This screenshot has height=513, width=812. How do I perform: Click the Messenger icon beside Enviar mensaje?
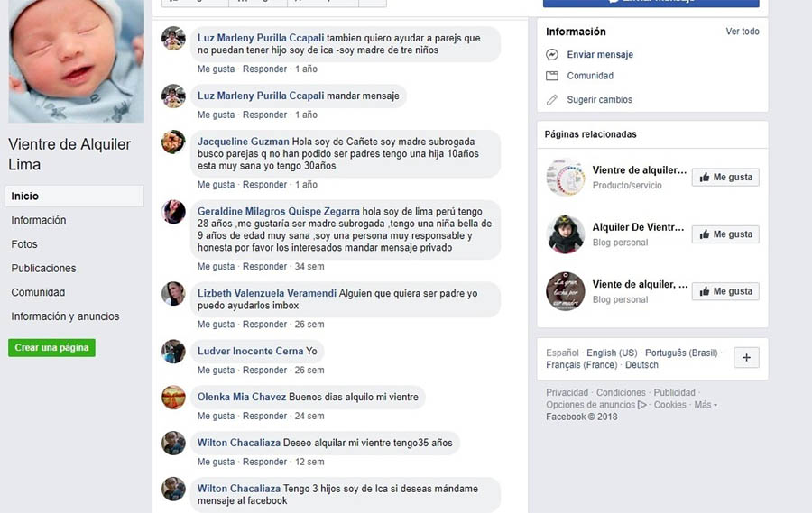tap(552, 54)
